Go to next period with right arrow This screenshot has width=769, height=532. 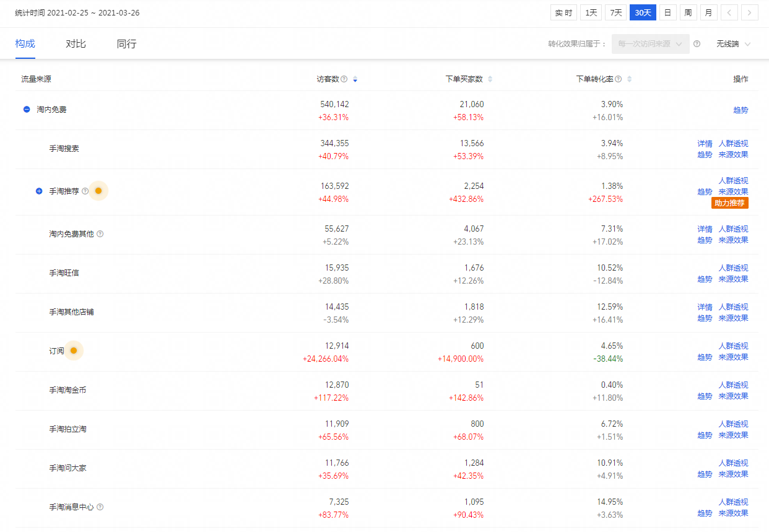pos(750,12)
